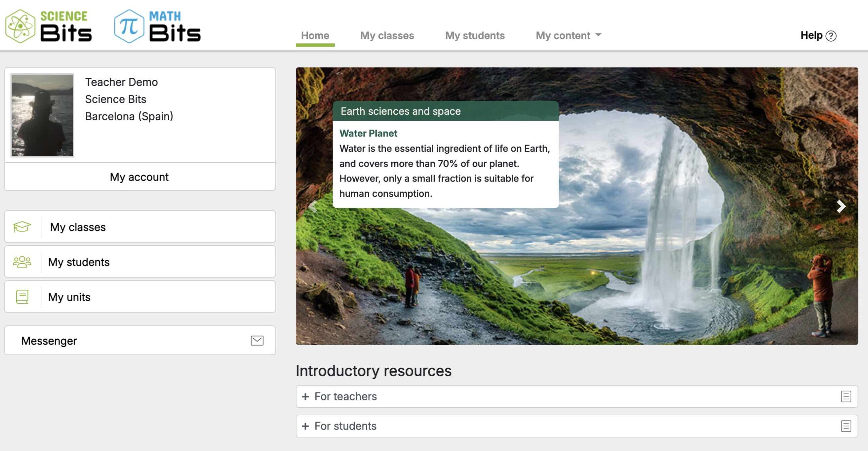
Task: Switch to the My classes tab
Action: 387,35
